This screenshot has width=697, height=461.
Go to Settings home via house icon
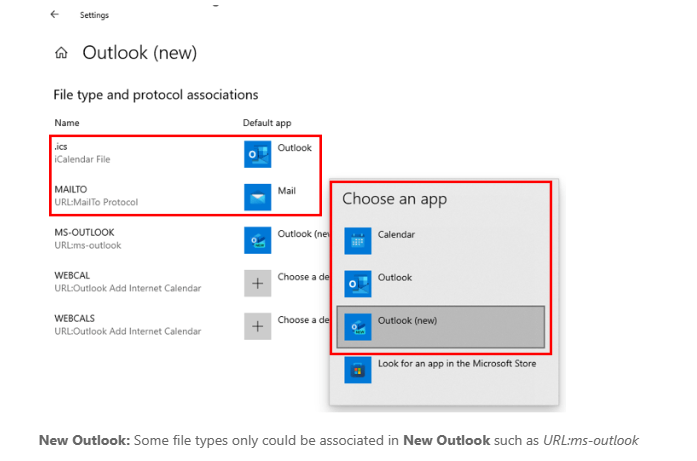pyautogui.click(x=62, y=53)
